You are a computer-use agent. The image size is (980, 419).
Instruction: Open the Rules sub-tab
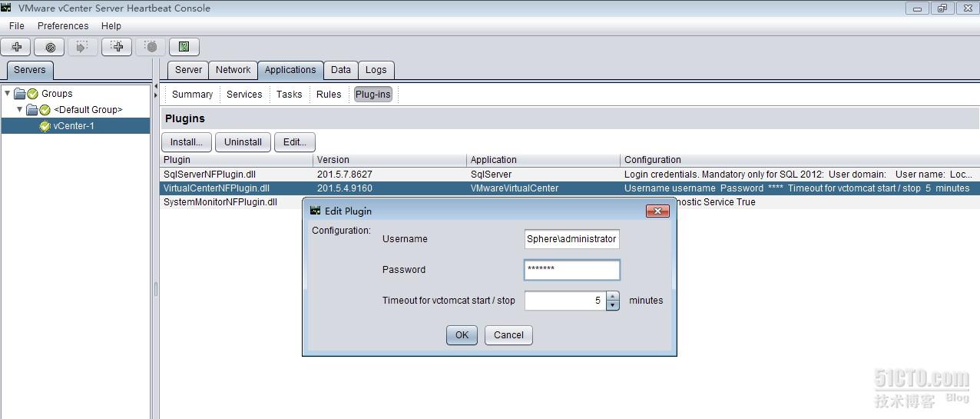(329, 95)
